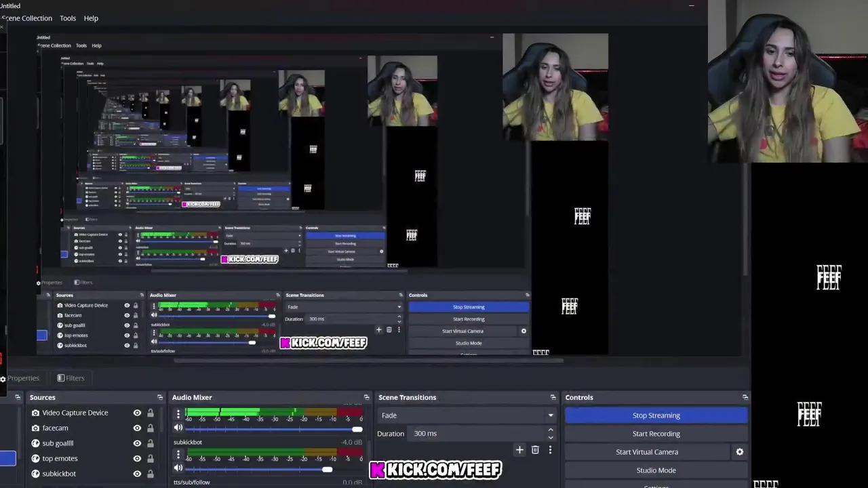868x488 pixels.
Task: Hide the sub goallll source
Action: coord(137,443)
